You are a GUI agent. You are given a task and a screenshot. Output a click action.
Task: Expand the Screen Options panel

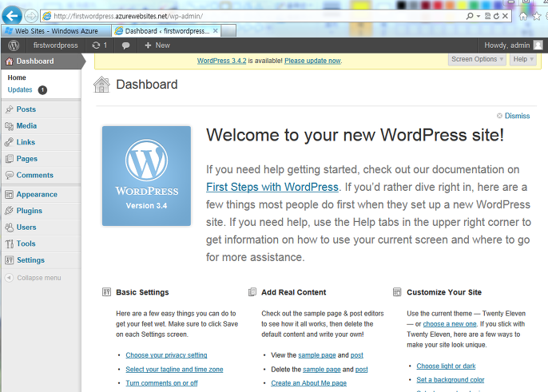click(x=477, y=59)
